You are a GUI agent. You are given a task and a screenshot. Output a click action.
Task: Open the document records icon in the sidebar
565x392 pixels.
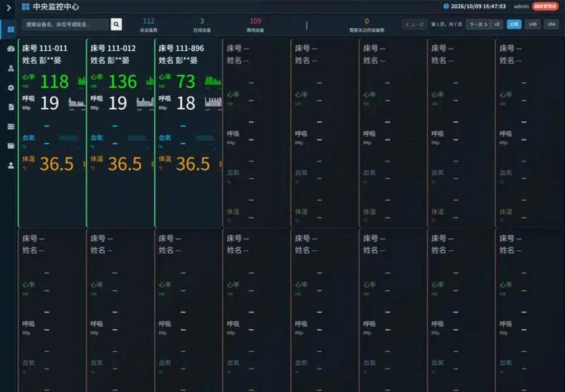point(11,107)
